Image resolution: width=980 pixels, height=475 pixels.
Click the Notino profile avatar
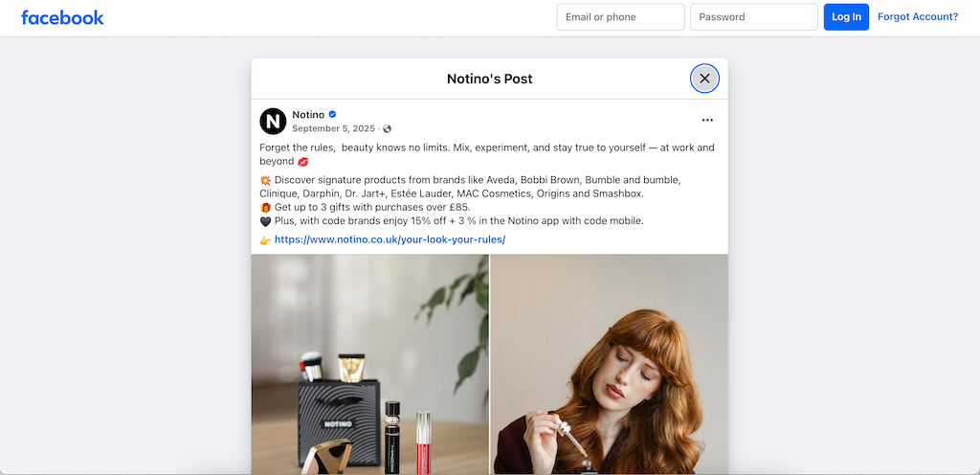273,122
